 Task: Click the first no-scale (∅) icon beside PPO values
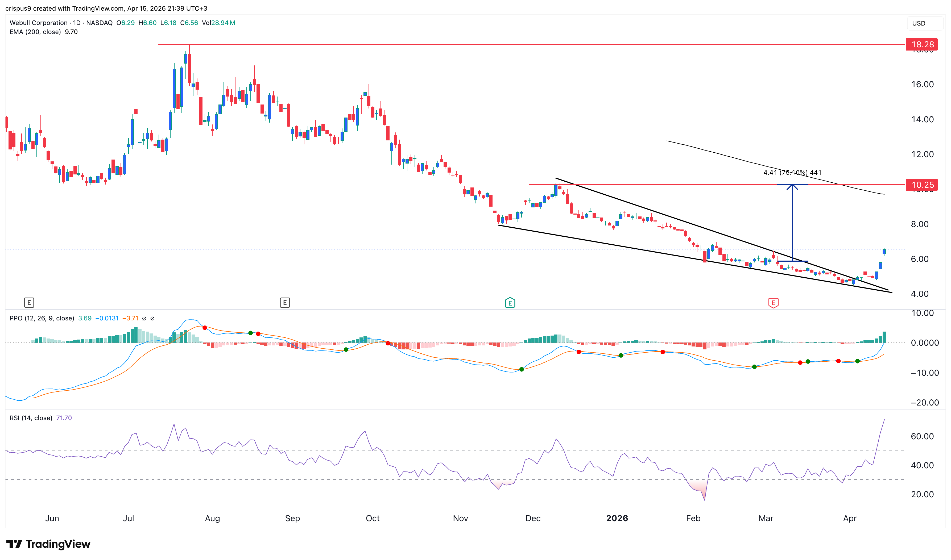pos(144,318)
